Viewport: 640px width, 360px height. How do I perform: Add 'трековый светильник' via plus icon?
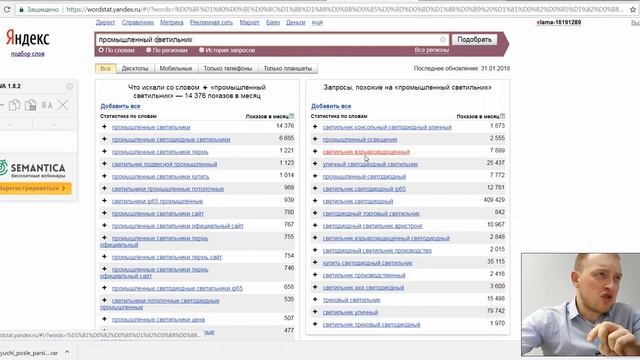(x=315, y=300)
